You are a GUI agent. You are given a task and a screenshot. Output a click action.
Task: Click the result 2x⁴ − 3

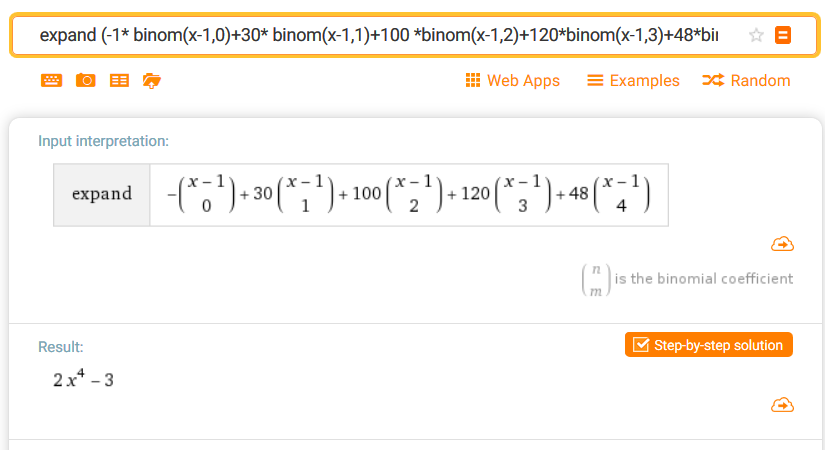[83, 380]
